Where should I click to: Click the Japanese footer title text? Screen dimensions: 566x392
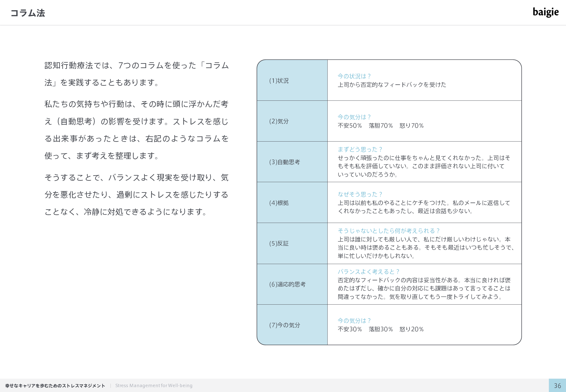coord(55,386)
